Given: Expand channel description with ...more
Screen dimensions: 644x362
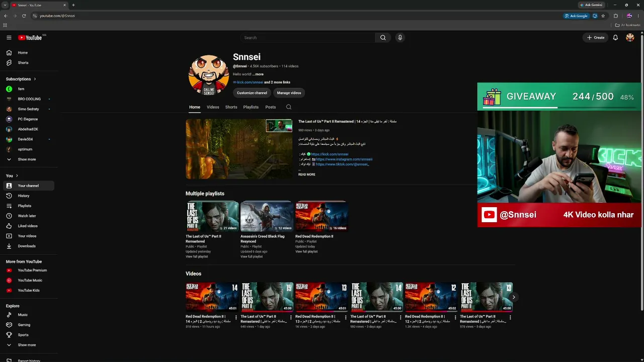Looking at the screenshot, I should (258, 74).
